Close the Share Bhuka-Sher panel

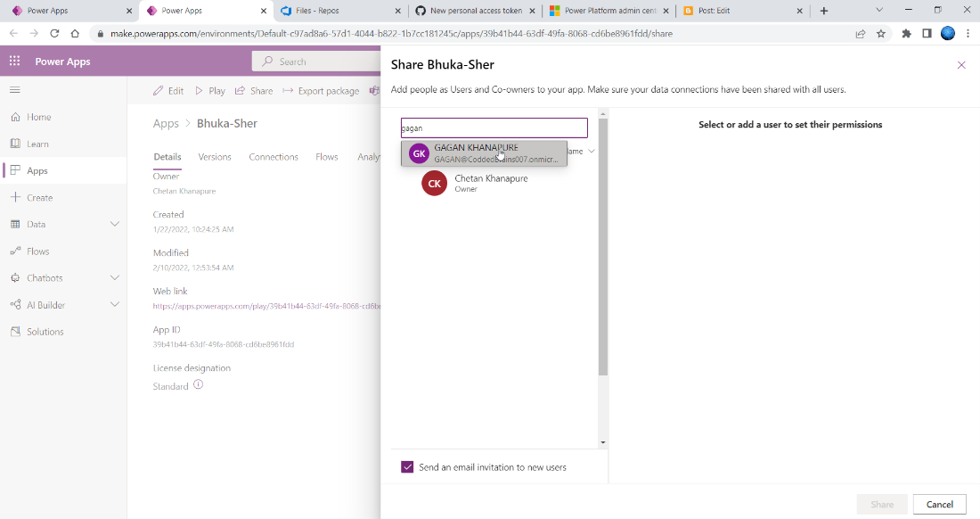click(961, 65)
